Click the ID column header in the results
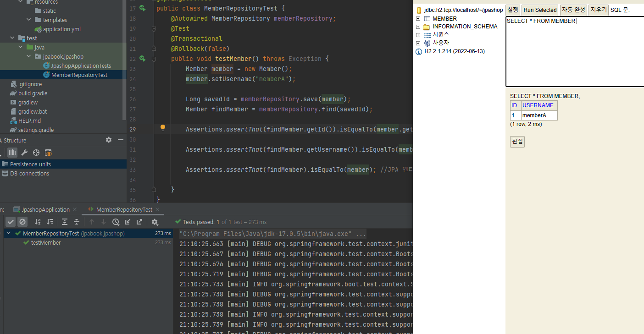 coord(516,105)
